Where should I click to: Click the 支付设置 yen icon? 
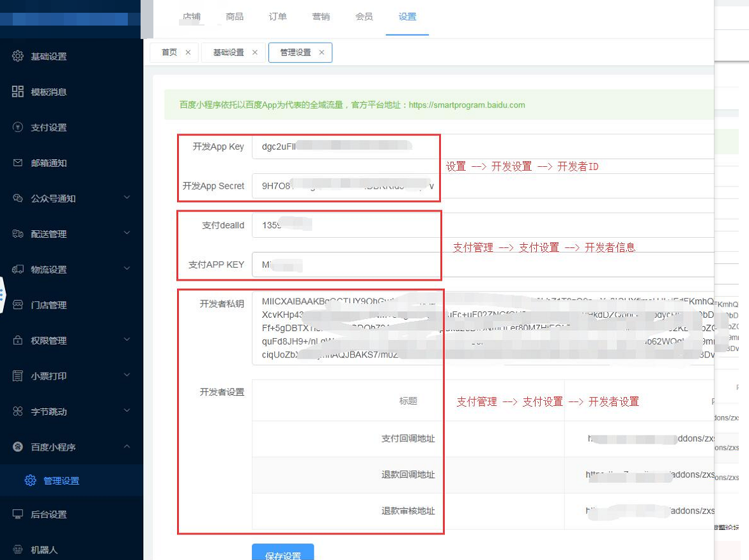tap(18, 127)
